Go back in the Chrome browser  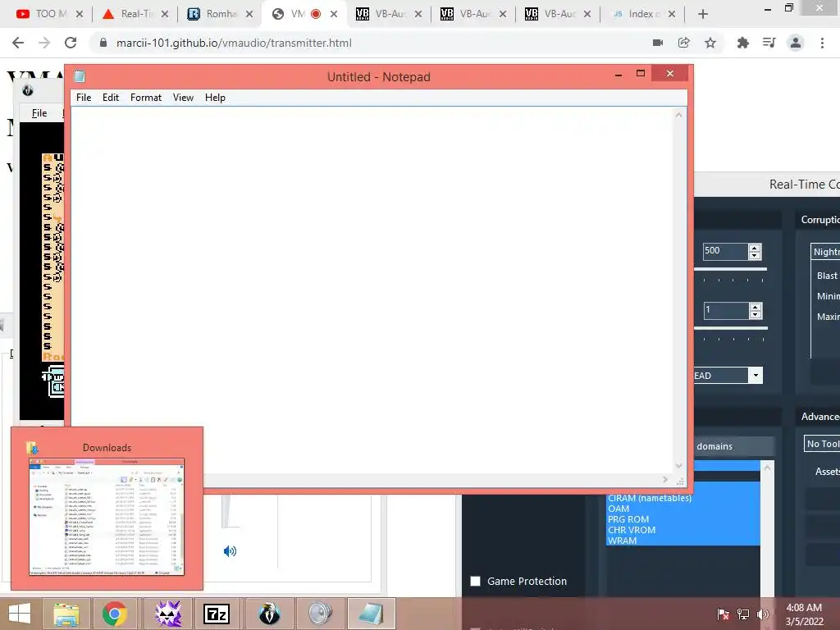tap(18, 43)
